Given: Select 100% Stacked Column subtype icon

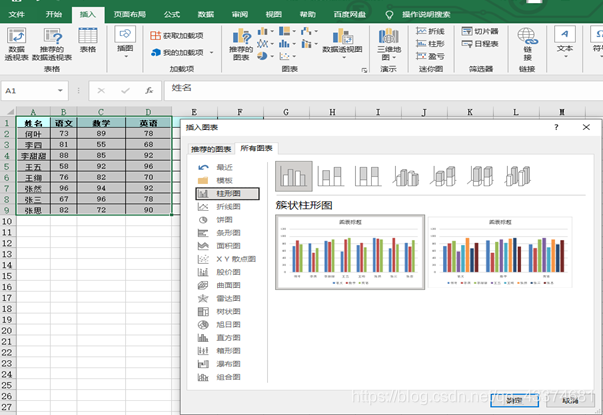Looking at the screenshot, I should [368, 176].
